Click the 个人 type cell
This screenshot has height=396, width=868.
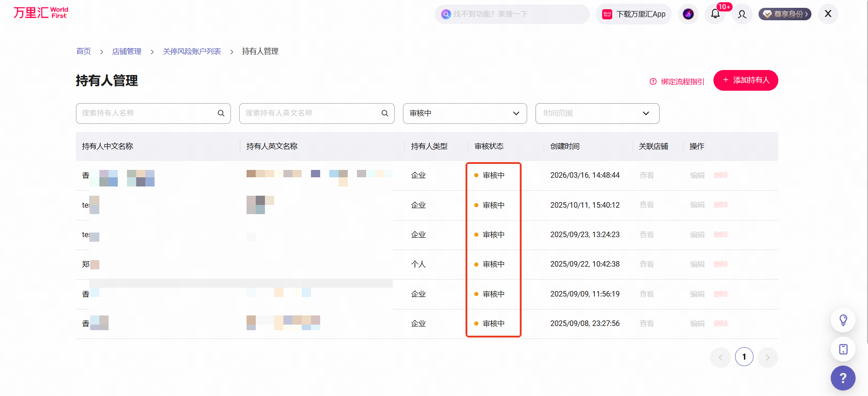tap(419, 264)
